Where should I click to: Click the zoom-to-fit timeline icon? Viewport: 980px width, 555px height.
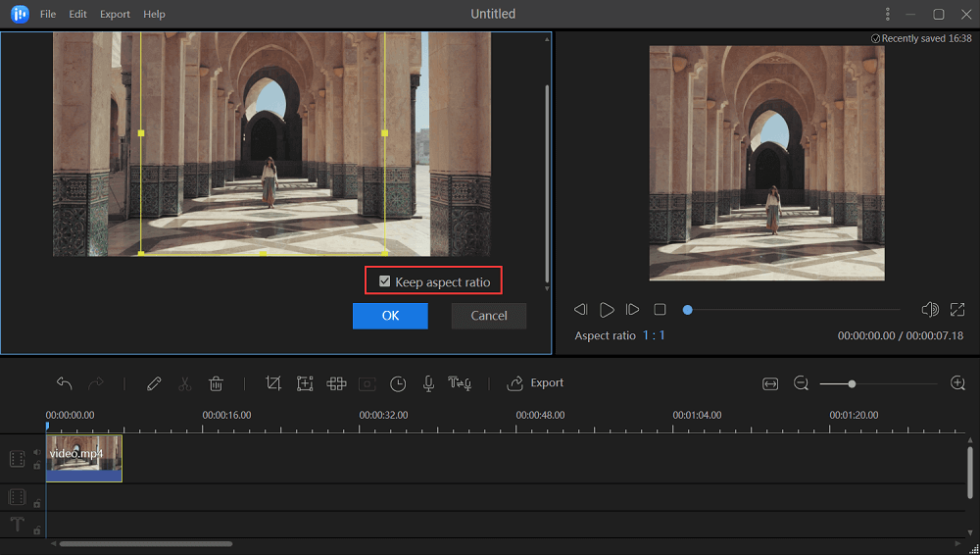(770, 383)
